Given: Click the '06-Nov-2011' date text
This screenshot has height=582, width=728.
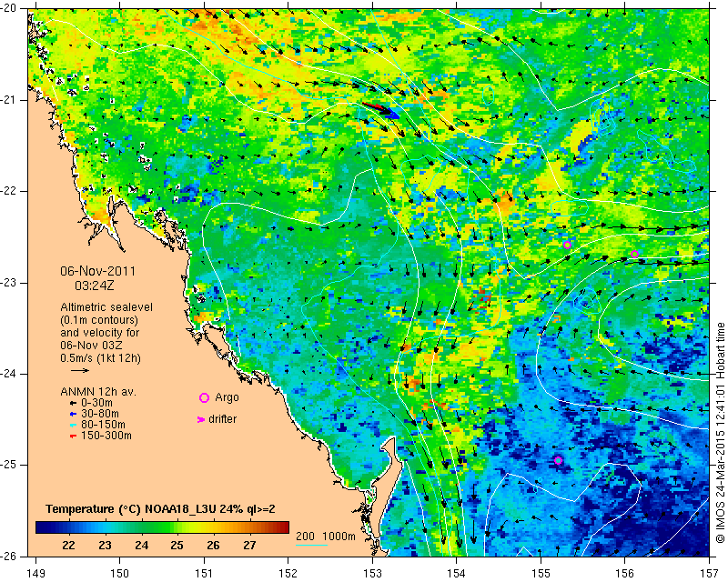Looking at the screenshot, I should [x=98, y=271].
